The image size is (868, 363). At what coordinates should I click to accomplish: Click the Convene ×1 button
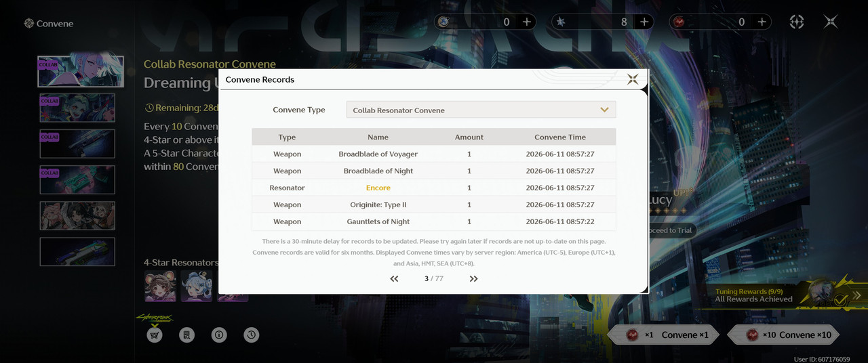(x=665, y=335)
